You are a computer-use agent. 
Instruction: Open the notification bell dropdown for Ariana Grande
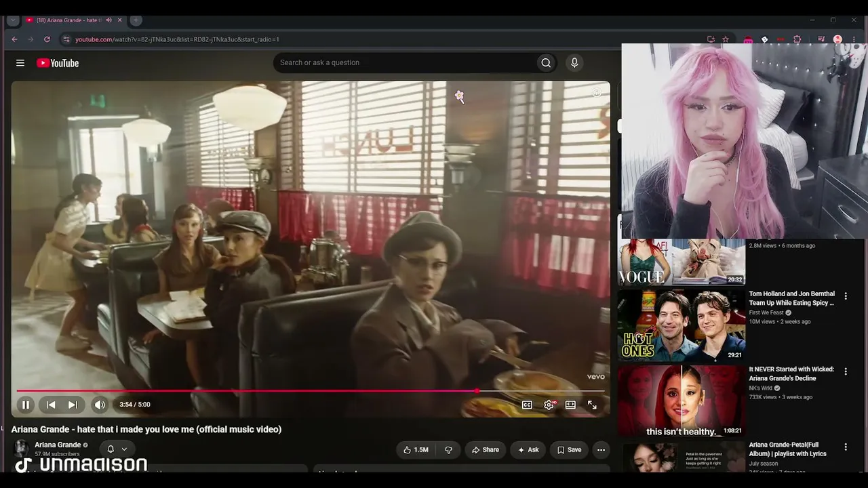tap(117, 449)
